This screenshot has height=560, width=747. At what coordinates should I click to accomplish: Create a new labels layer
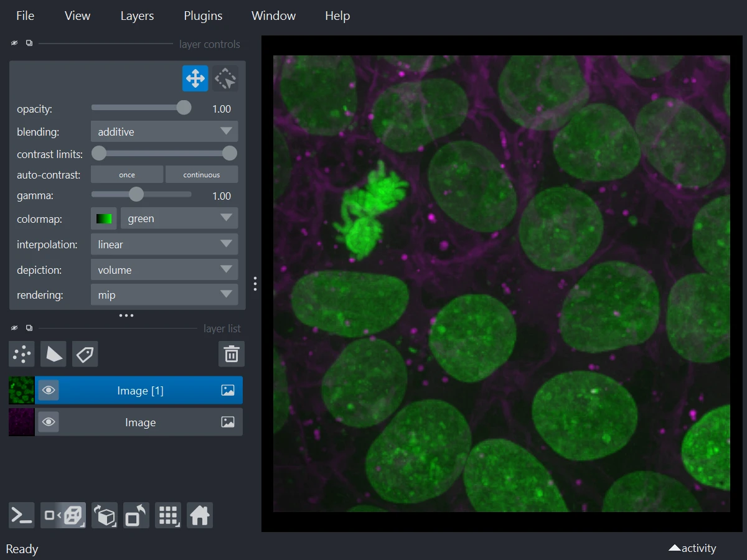(x=85, y=354)
